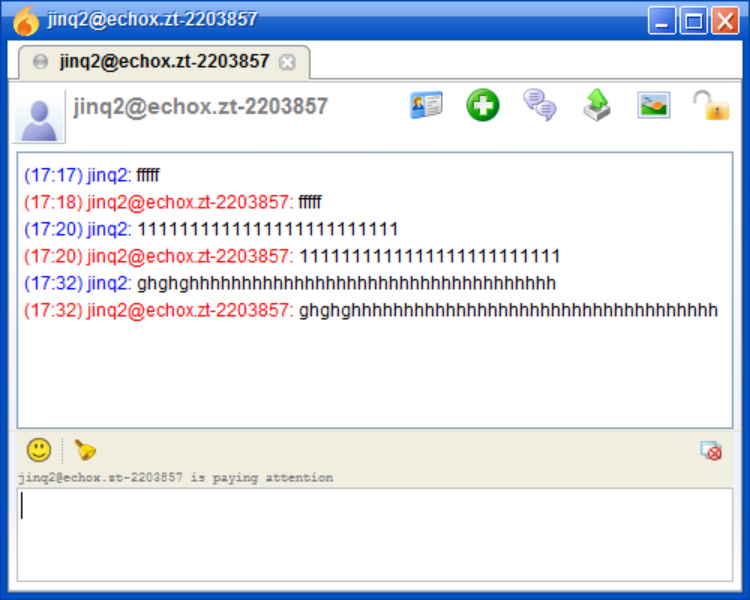Open the contact profile card icon
This screenshot has width=750, height=600.
click(x=426, y=105)
